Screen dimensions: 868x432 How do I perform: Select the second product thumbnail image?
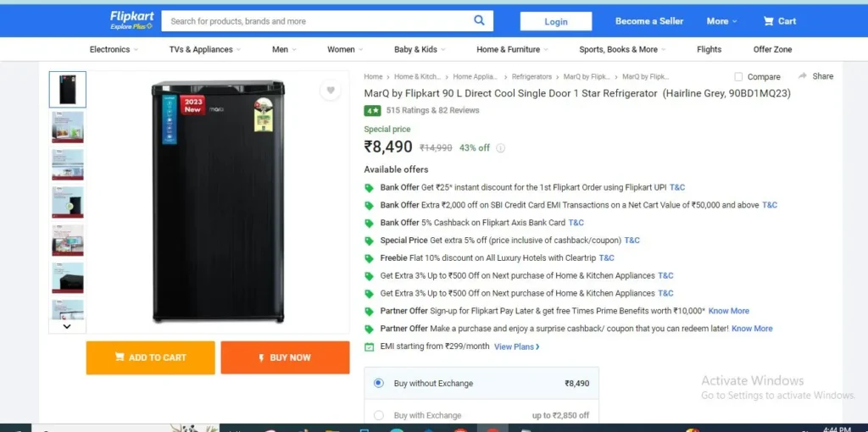pos(68,127)
